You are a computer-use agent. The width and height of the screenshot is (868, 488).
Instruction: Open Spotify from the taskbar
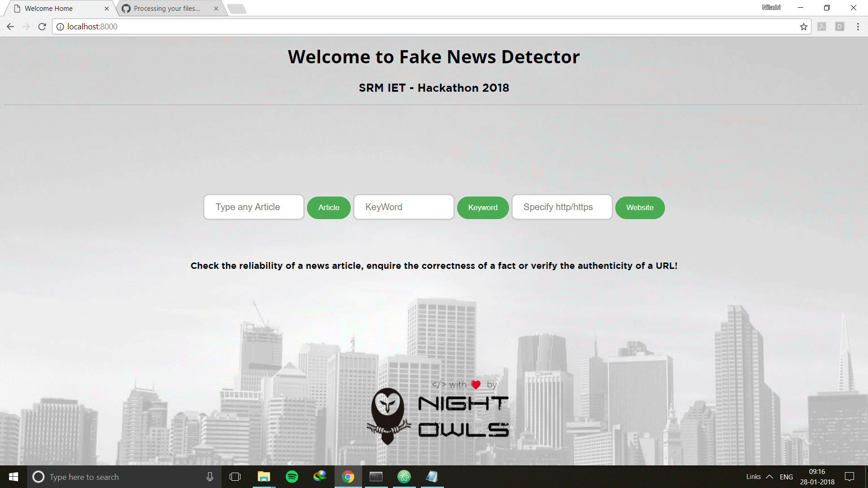(x=292, y=477)
